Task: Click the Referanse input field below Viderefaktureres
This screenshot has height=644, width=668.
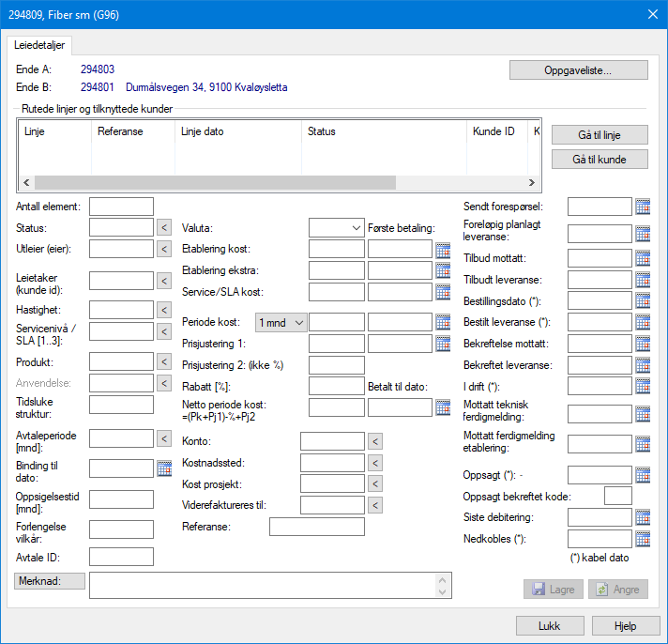Action: pos(317,527)
